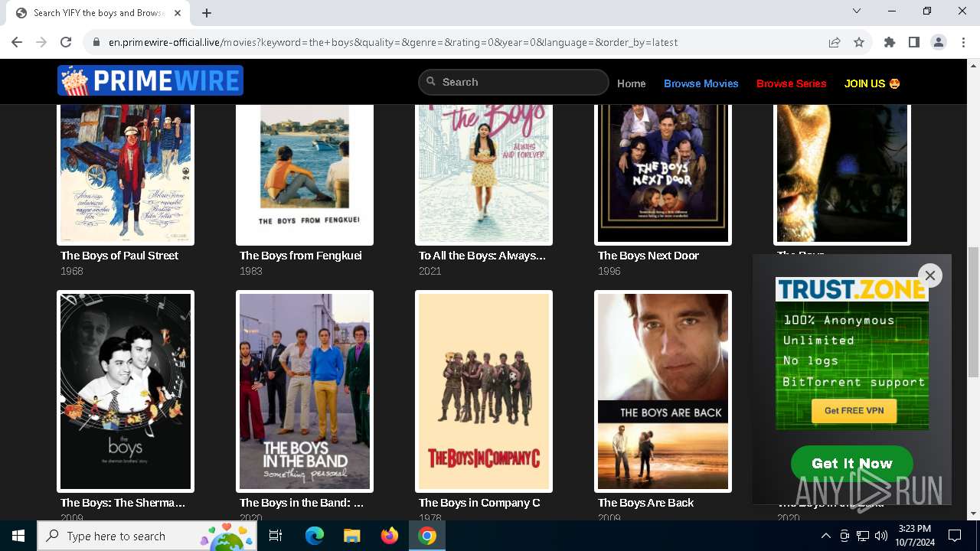980x551 pixels.
Task: Open The Boys Are Back poster
Action: tap(663, 391)
